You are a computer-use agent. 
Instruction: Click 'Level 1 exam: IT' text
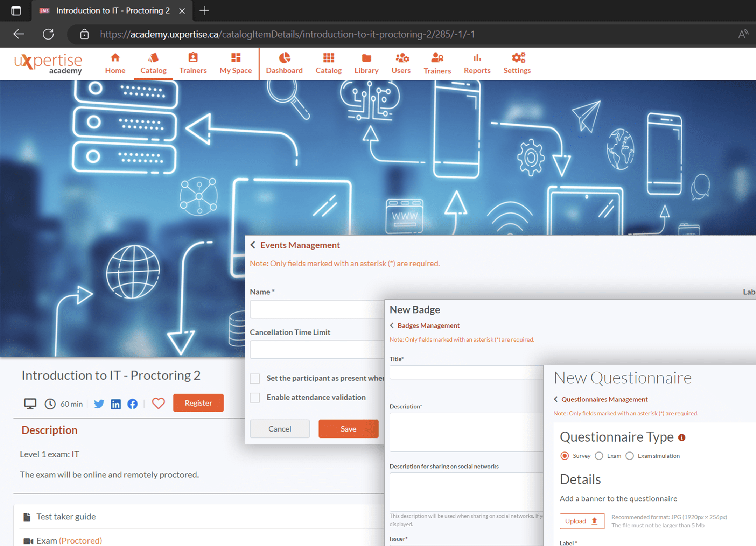[x=49, y=454]
